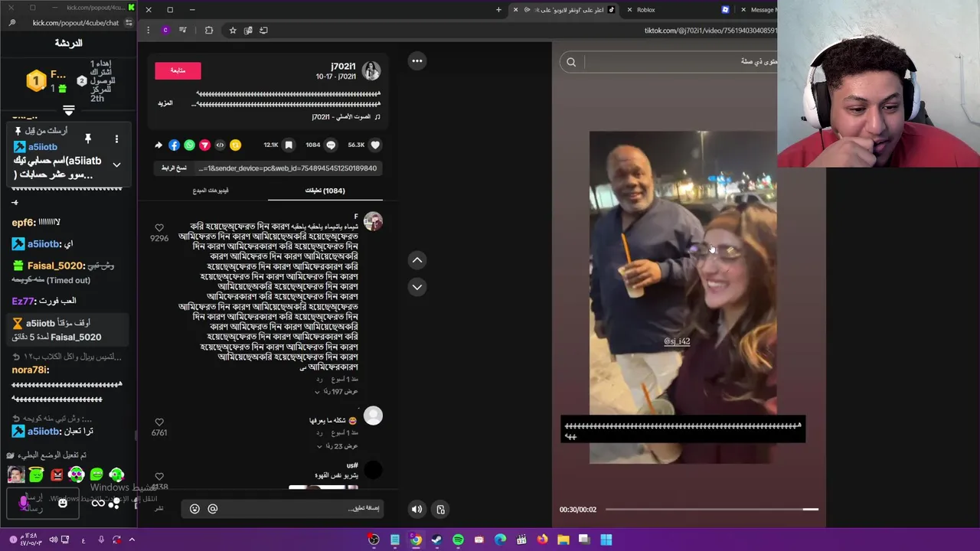The width and height of the screenshot is (980, 551).
Task: Select the red angry emote in Kick chat
Action: pos(57,475)
